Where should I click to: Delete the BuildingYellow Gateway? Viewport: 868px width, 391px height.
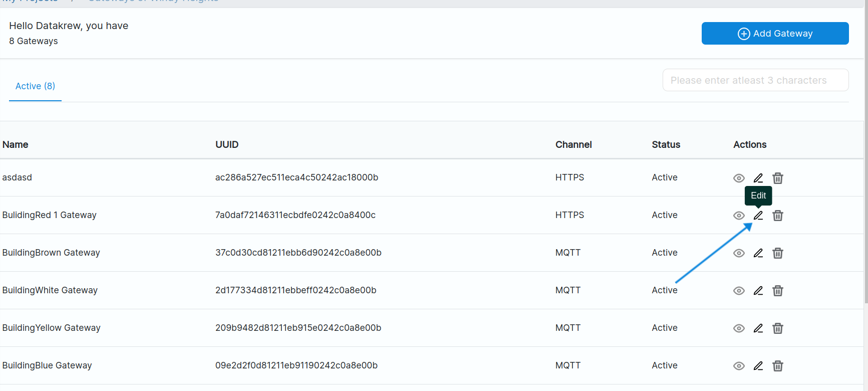(778, 328)
